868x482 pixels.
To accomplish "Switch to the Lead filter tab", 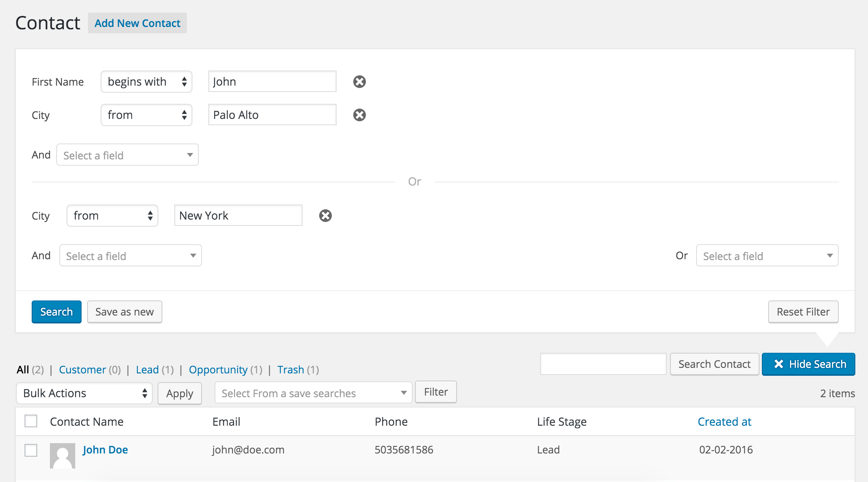I will click(x=147, y=370).
